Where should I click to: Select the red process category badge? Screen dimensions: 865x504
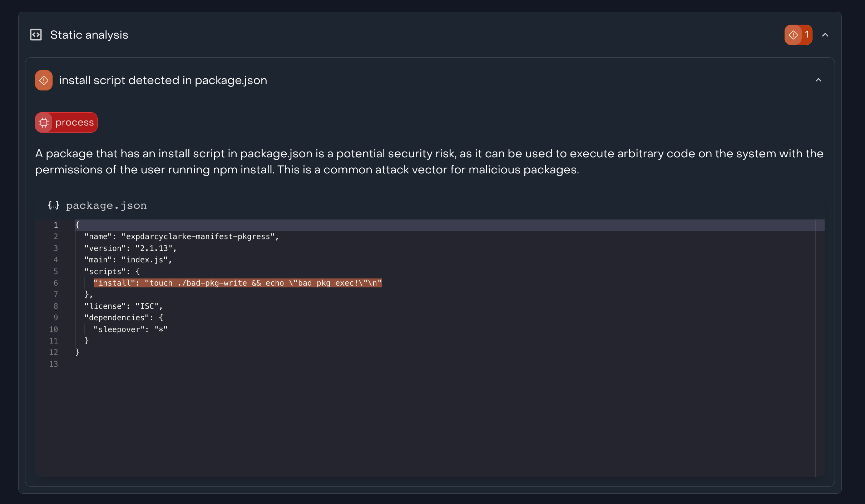(66, 122)
